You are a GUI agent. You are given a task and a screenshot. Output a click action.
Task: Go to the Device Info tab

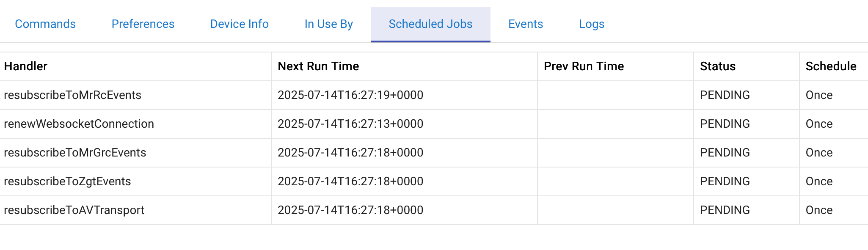[240, 24]
